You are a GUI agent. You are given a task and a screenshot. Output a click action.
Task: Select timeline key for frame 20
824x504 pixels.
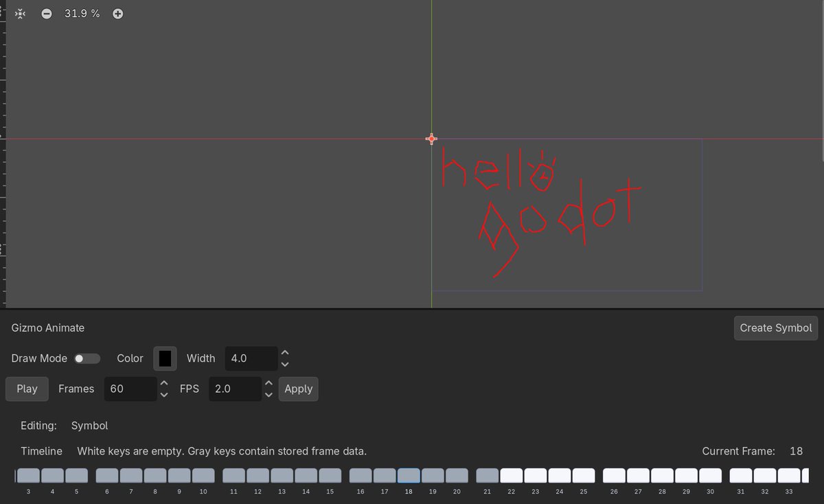[457, 475]
